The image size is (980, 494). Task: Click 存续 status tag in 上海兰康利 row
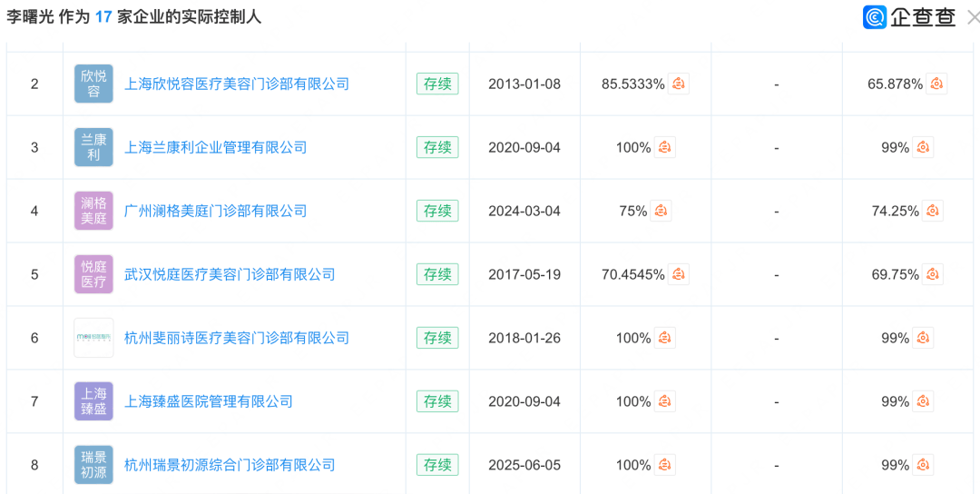click(437, 148)
